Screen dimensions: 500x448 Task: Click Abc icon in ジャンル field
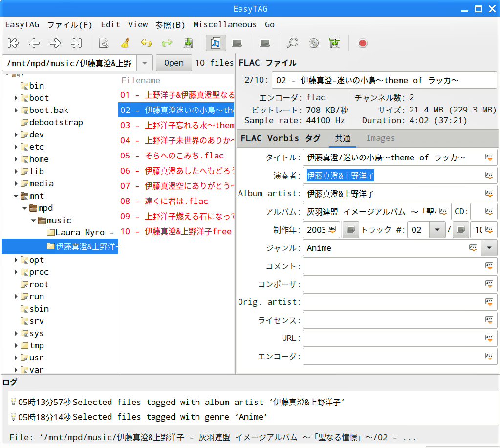[473, 247]
